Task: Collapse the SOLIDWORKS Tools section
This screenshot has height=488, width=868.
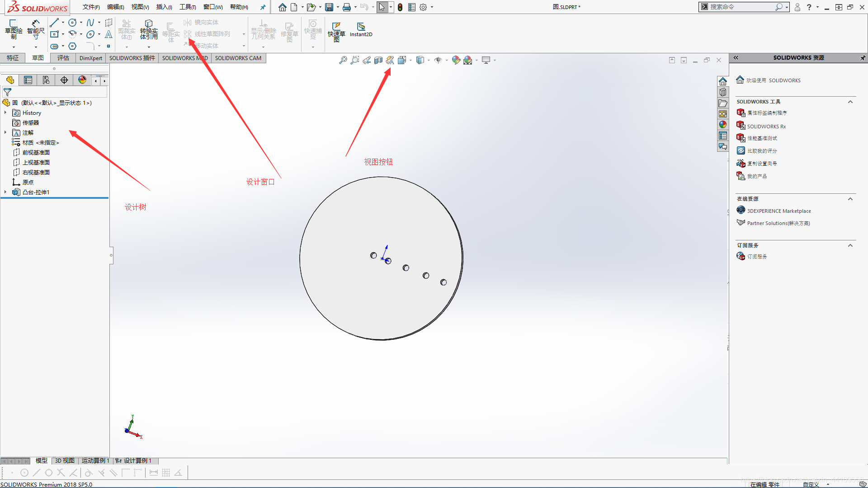Action: (850, 102)
